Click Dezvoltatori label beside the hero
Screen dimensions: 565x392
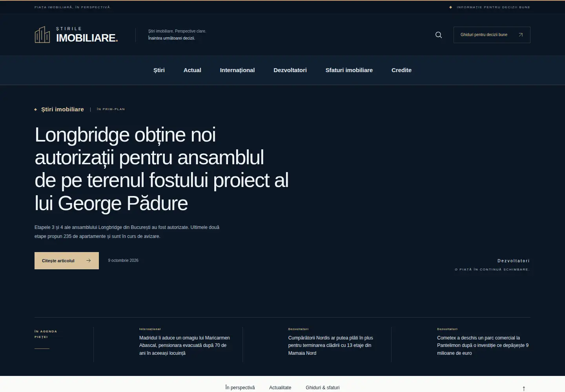[514, 261]
